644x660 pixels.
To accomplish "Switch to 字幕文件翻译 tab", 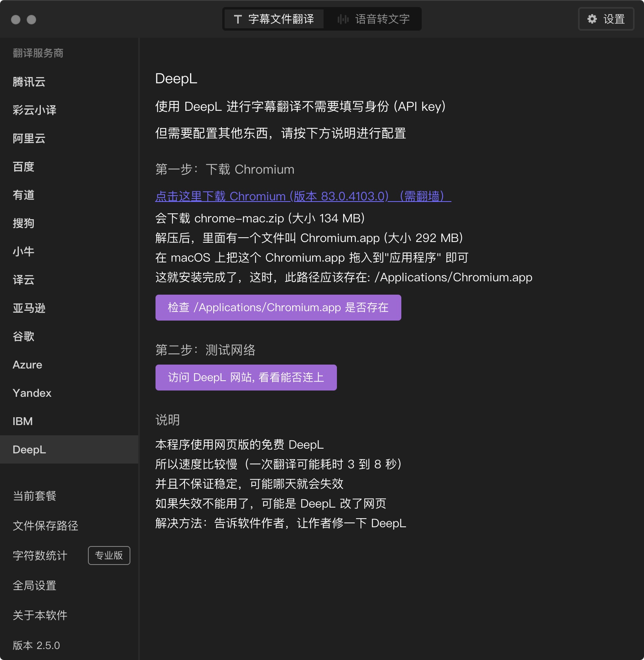I will [274, 19].
